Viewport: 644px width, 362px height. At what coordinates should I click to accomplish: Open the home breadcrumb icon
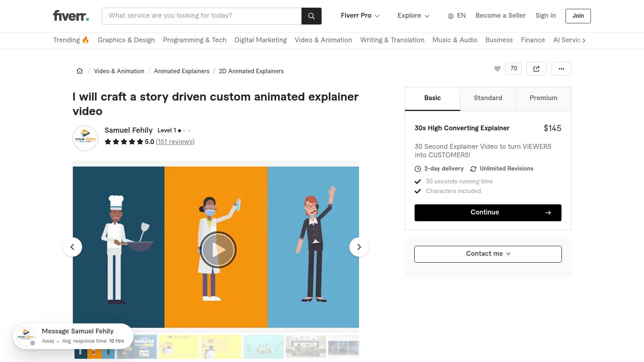[80, 71]
